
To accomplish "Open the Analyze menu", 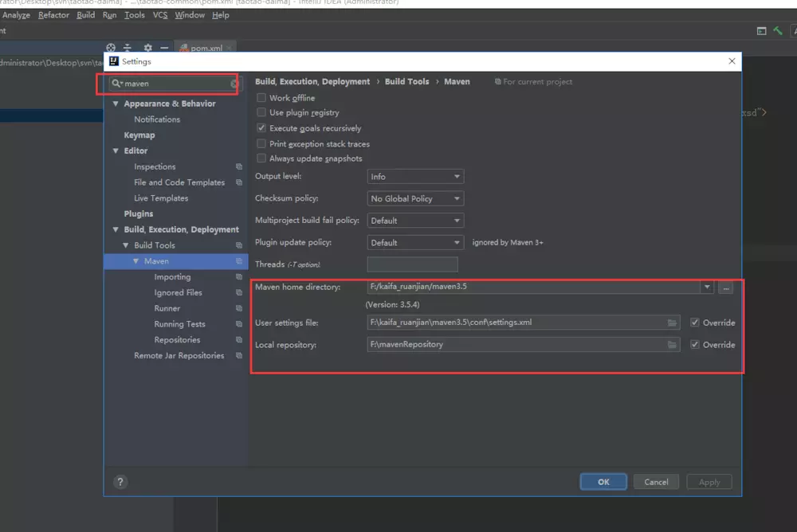I will (16, 15).
